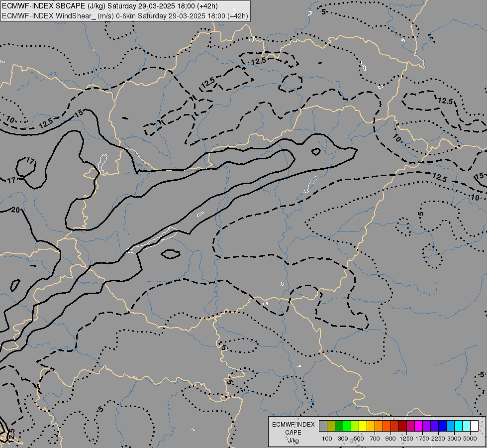Select the pink-crimson swatch right of 1250 tick
This screenshot has height=448, width=487.
(x=410, y=426)
